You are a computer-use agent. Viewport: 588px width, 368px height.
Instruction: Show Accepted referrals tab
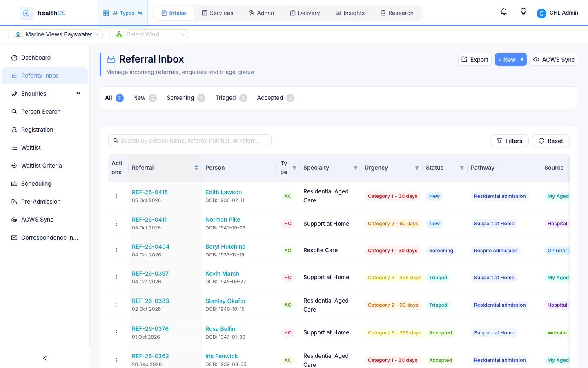[x=276, y=98]
